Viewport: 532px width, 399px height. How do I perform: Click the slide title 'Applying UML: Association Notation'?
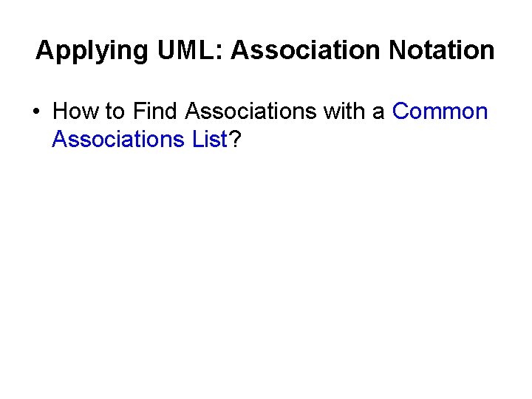pos(265,50)
